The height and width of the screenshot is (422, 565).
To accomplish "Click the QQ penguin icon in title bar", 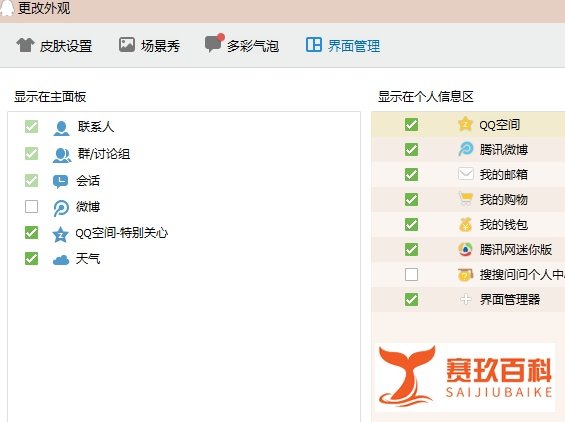I will pyautogui.click(x=6, y=8).
